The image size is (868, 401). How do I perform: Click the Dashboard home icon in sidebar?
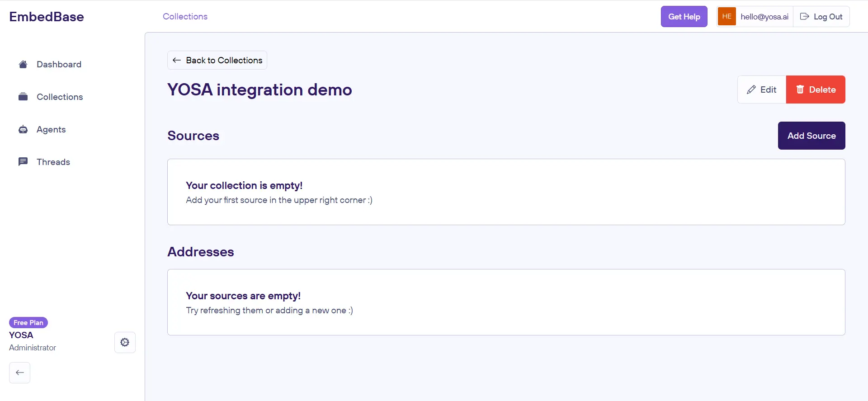pos(23,64)
